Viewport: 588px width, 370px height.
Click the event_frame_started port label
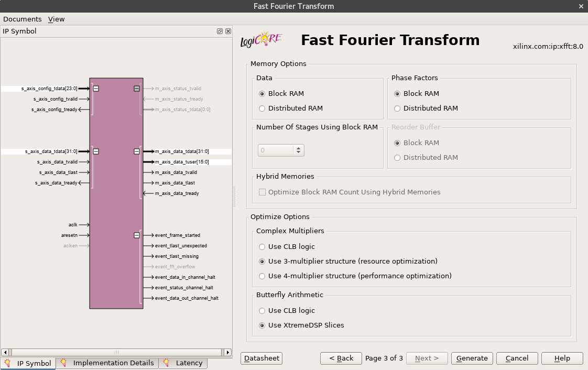[x=177, y=235]
